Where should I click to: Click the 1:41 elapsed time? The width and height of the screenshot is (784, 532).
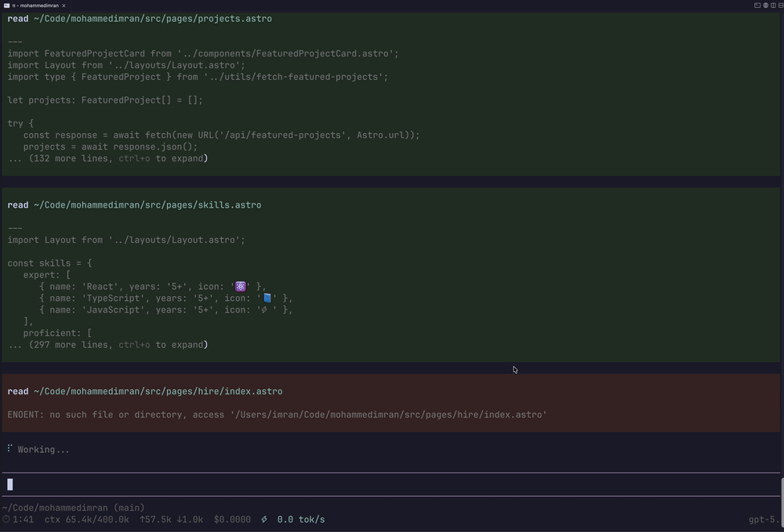tap(23, 519)
